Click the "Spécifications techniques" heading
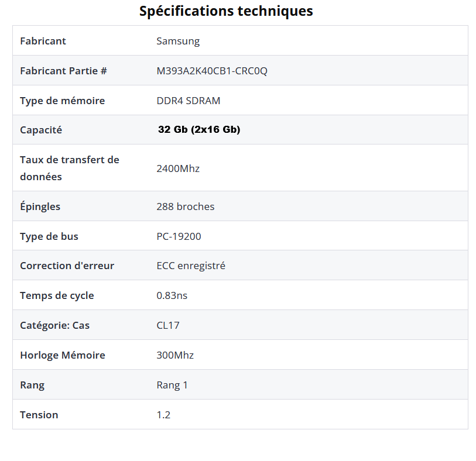476x461 pixels. (226, 11)
